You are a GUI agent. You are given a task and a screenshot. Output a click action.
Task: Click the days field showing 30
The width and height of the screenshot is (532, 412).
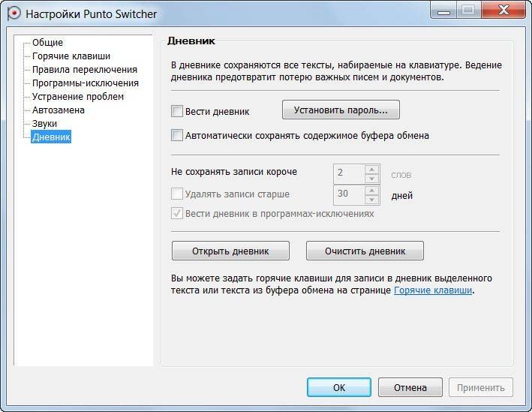[349, 194]
